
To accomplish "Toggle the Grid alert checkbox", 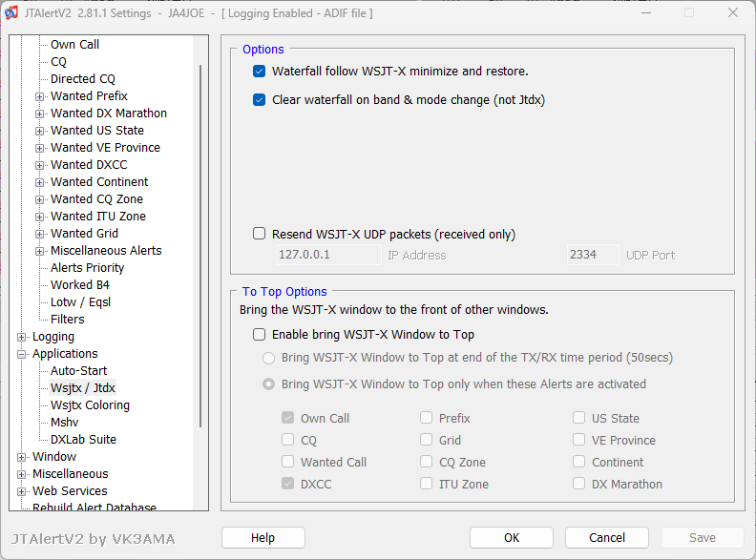I will coord(427,440).
